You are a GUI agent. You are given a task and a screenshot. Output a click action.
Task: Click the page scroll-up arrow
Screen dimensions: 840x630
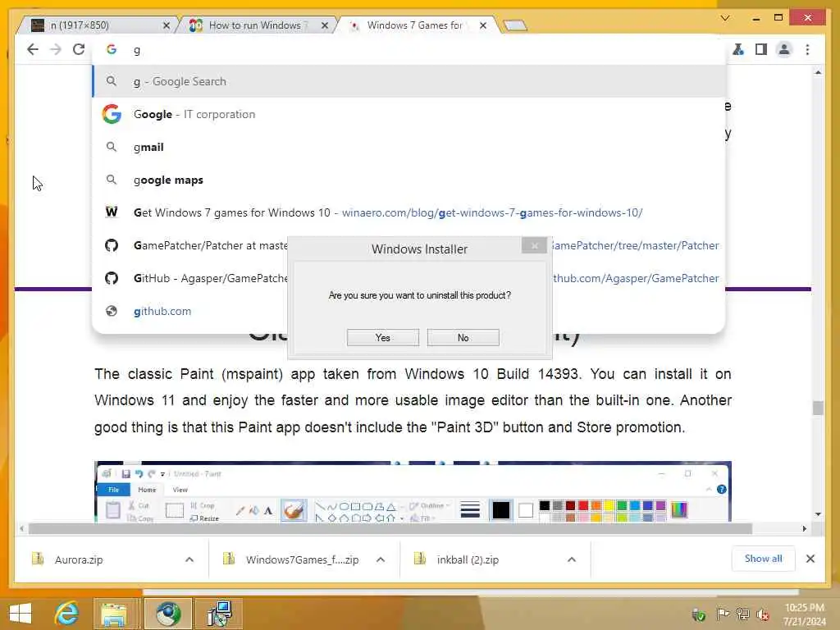tap(818, 72)
